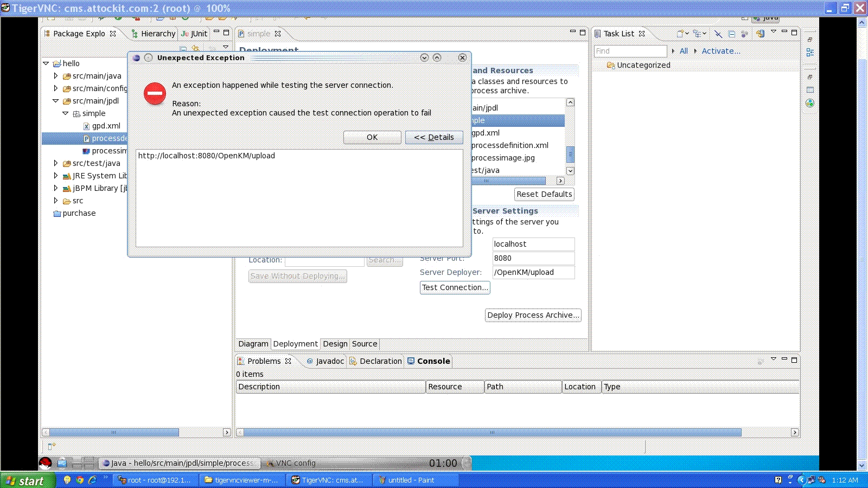Click the back arrow in the exception dialog titlebar
The height and width of the screenshot is (488, 868).
pyautogui.click(x=425, y=57)
